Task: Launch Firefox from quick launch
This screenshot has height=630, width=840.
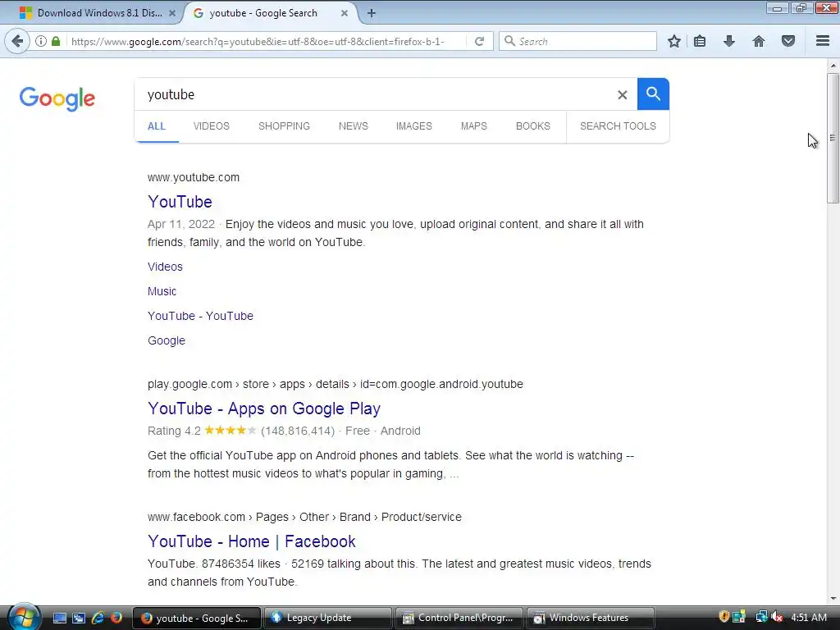Action: click(116, 618)
